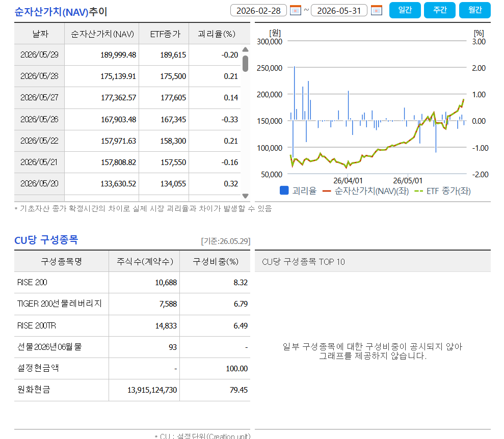
Task: Open the end date calendar picker icon
Action: tap(376, 11)
